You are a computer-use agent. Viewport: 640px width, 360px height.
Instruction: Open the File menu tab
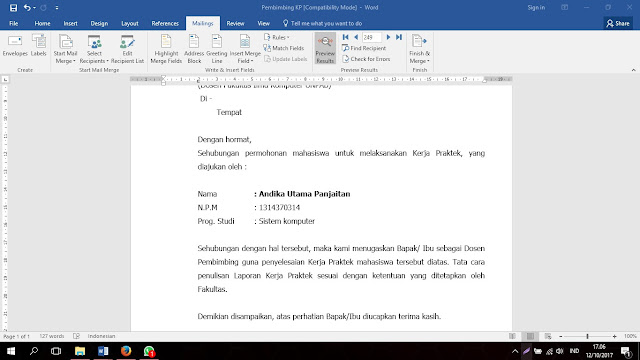(13, 23)
